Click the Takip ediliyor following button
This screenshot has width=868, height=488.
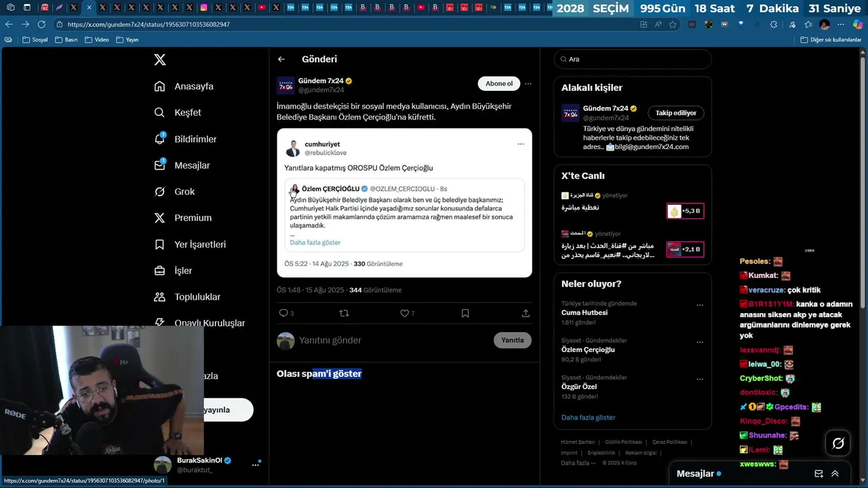676,113
